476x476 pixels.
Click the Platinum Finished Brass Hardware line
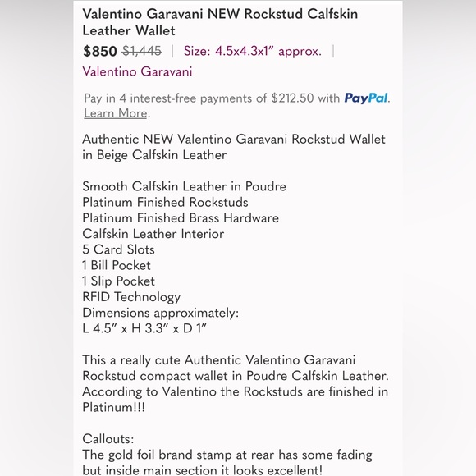181,218
